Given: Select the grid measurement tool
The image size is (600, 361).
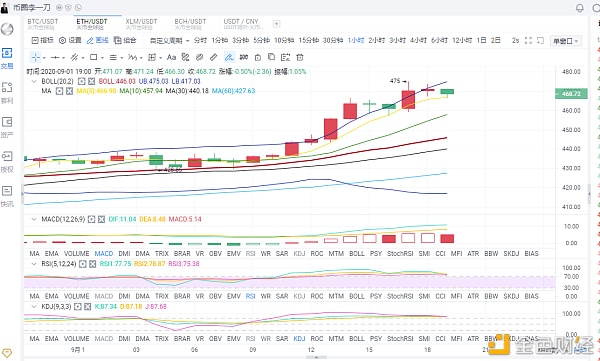Looking at the screenshot, I should 152,57.
